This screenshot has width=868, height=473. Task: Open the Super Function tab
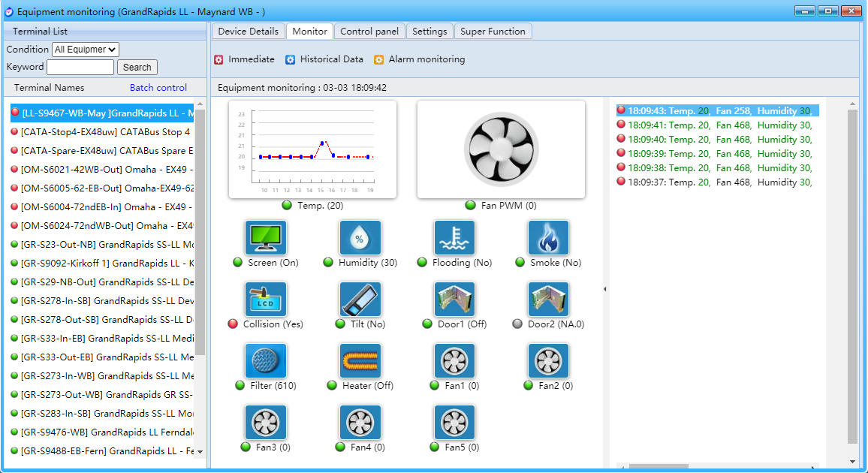[x=493, y=32]
